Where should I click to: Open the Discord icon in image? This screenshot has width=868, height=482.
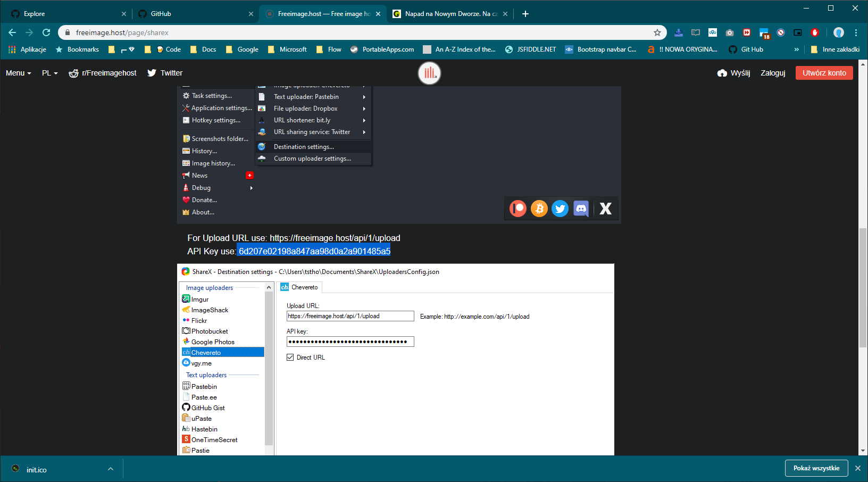pyautogui.click(x=581, y=209)
